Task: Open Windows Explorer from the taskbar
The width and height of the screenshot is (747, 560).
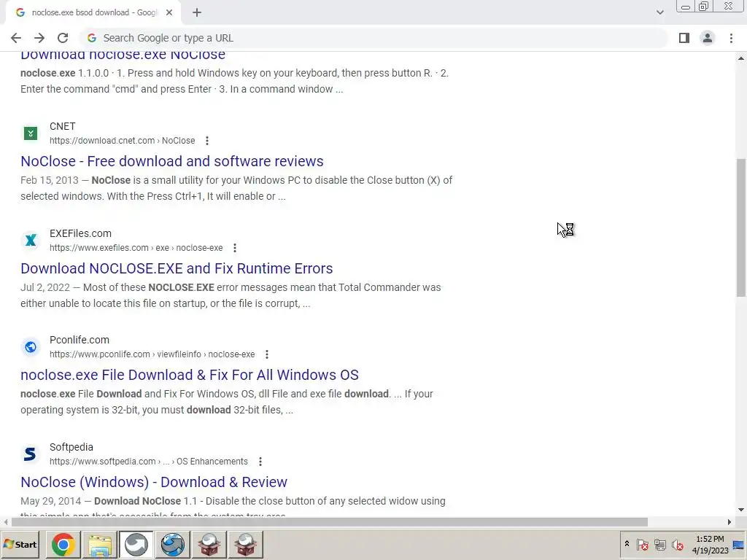Action: (99, 544)
